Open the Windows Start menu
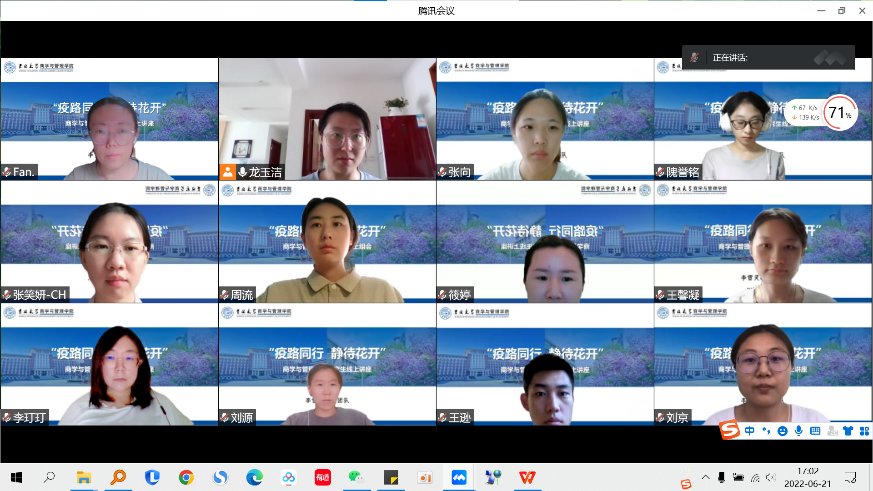The height and width of the screenshot is (491, 873). click(x=16, y=477)
